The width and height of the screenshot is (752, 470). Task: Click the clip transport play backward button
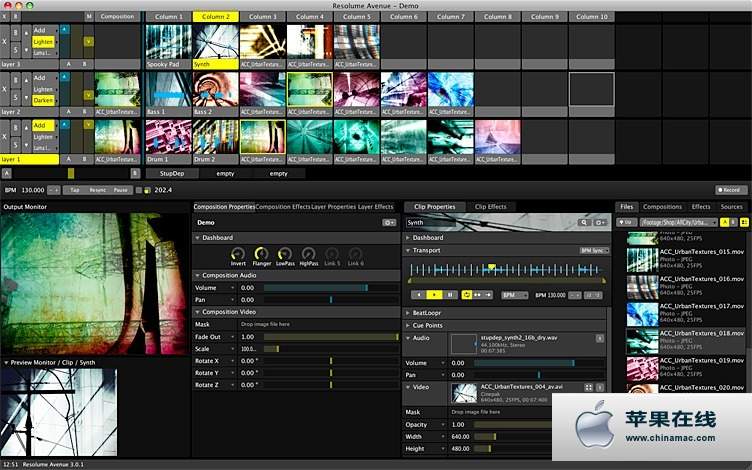[x=419, y=295]
